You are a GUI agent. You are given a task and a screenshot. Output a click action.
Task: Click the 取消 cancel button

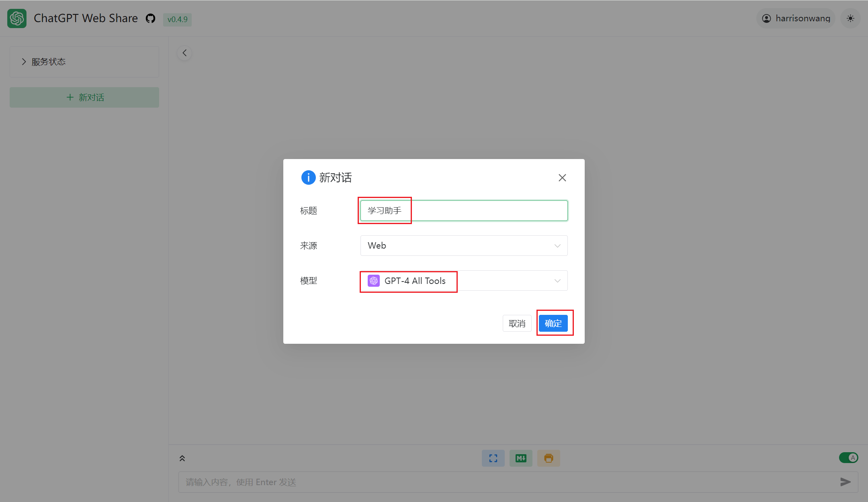point(517,323)
